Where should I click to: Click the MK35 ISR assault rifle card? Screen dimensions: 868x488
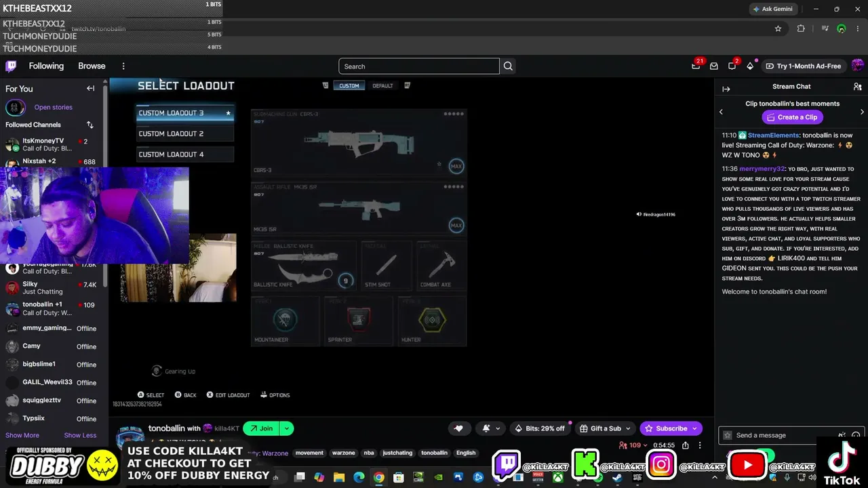[359, 208]
